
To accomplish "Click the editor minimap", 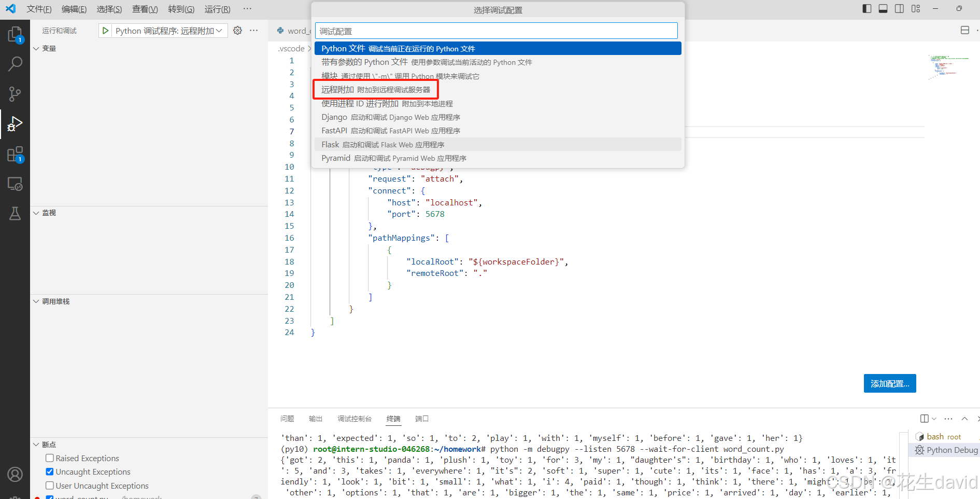I will point(949,67).
